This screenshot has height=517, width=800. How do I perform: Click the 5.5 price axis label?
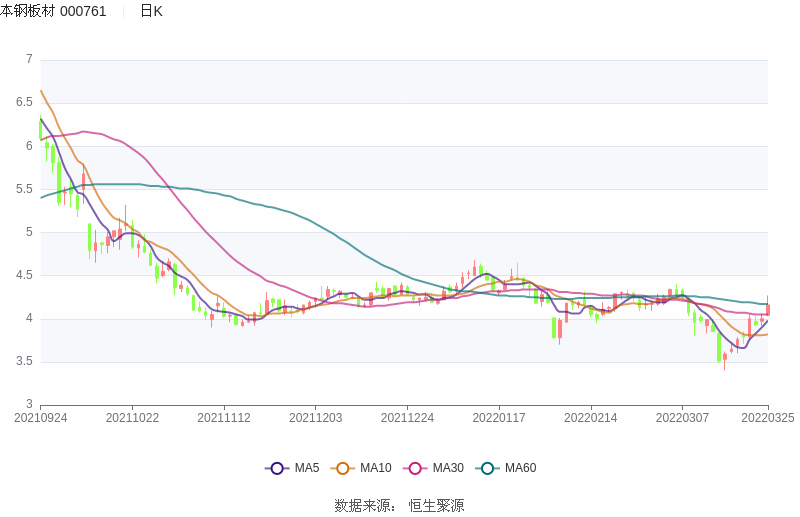pyautogui.click(x=24, y=189)
